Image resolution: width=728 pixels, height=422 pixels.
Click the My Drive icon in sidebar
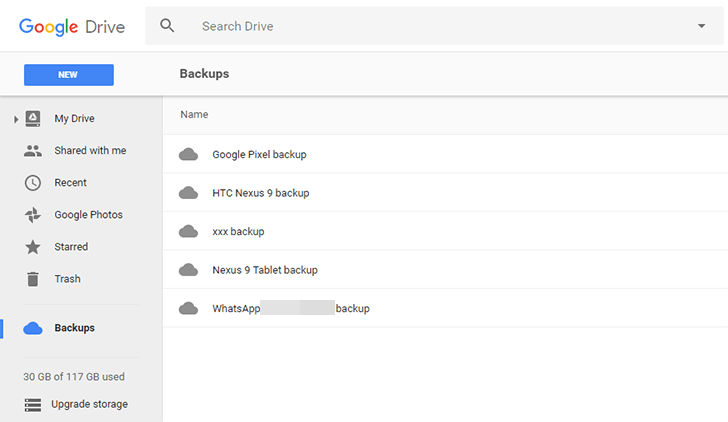point(33,119)
